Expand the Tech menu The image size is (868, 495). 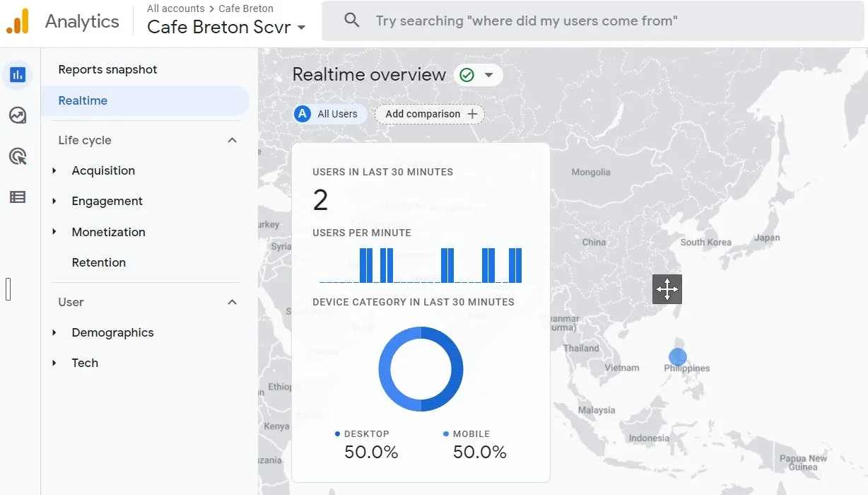point(54,363)
